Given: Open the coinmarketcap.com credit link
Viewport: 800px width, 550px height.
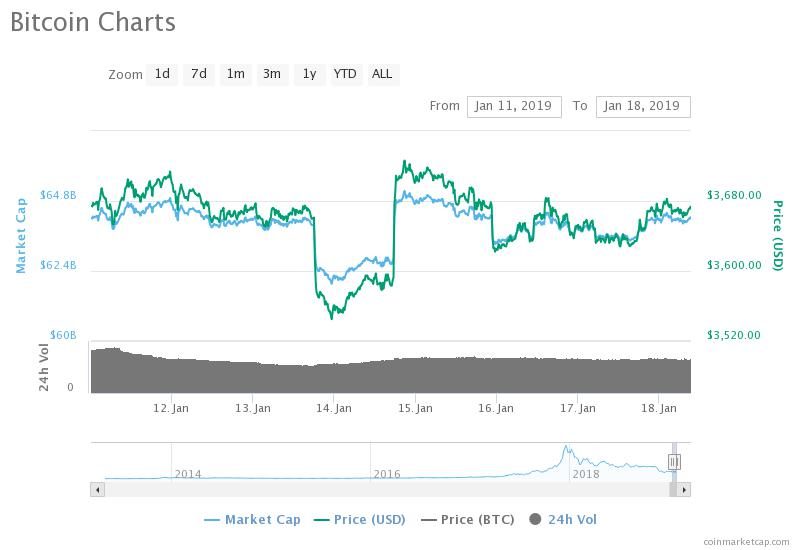Looking at the screenshot, I should pyautogui.click(x=746, y=542).
